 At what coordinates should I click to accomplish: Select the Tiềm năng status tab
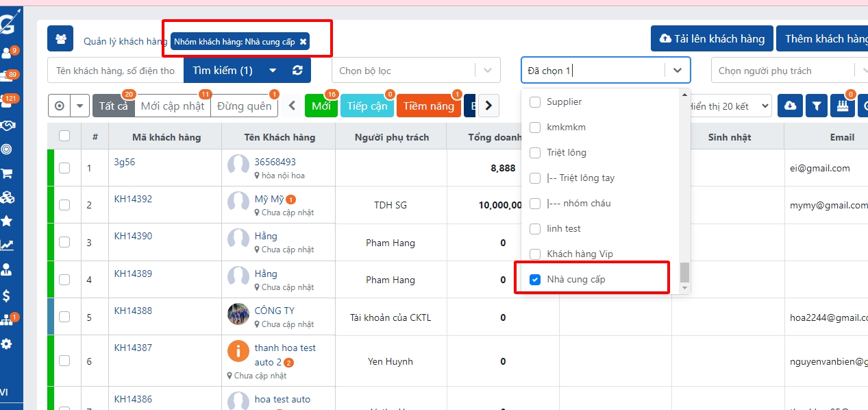tap(428, 106)
